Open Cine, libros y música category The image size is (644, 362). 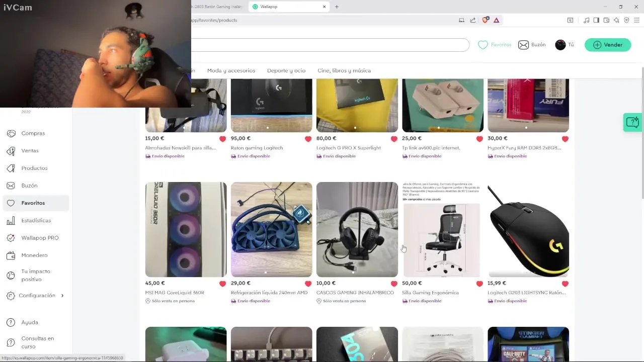point(344,70)
